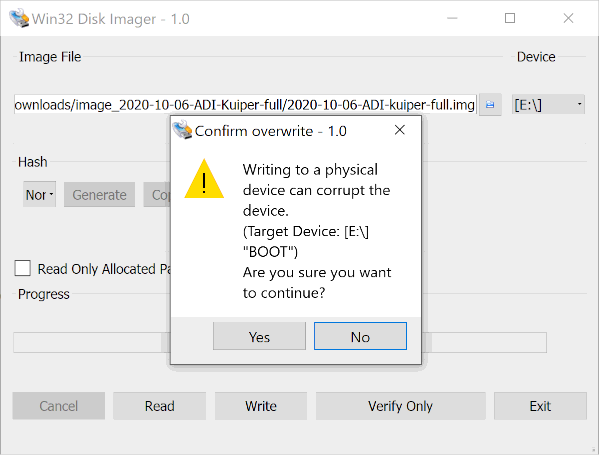Click the folder browse icon for image file
This screenshot has height=455, width=599.
[490, 104]
